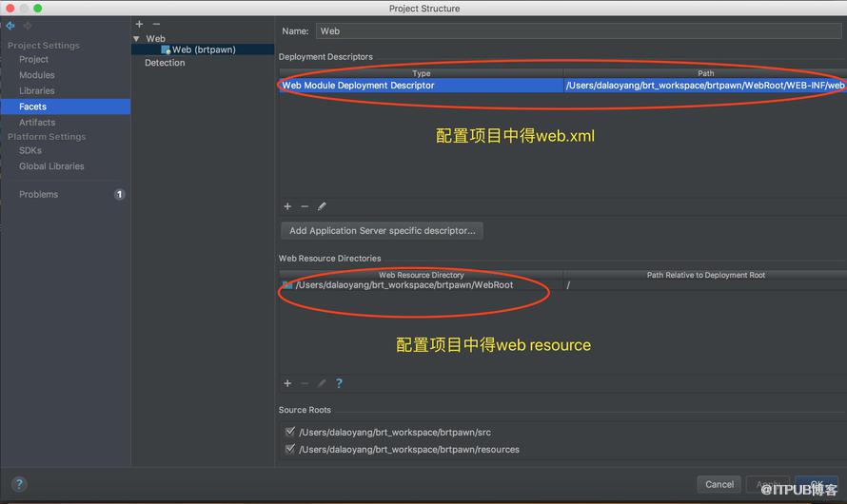Click the Web (brtpawn) facet icon

tap(166, 49)
